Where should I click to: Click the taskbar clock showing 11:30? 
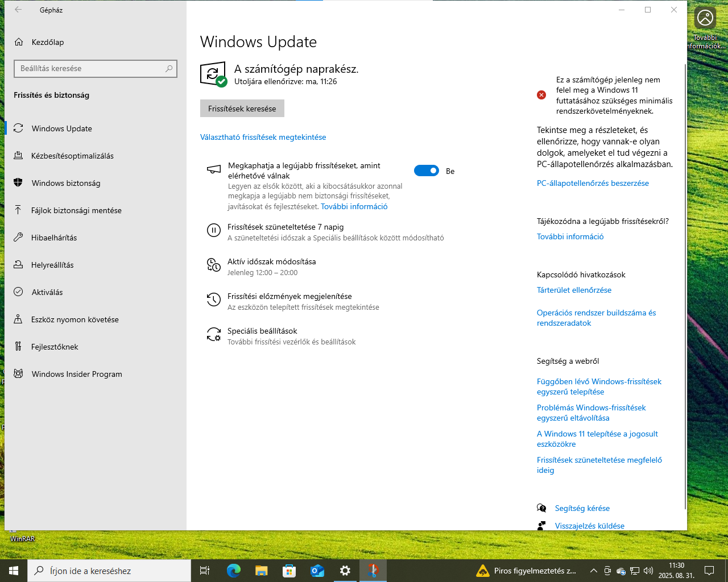(x=676, y=571)
